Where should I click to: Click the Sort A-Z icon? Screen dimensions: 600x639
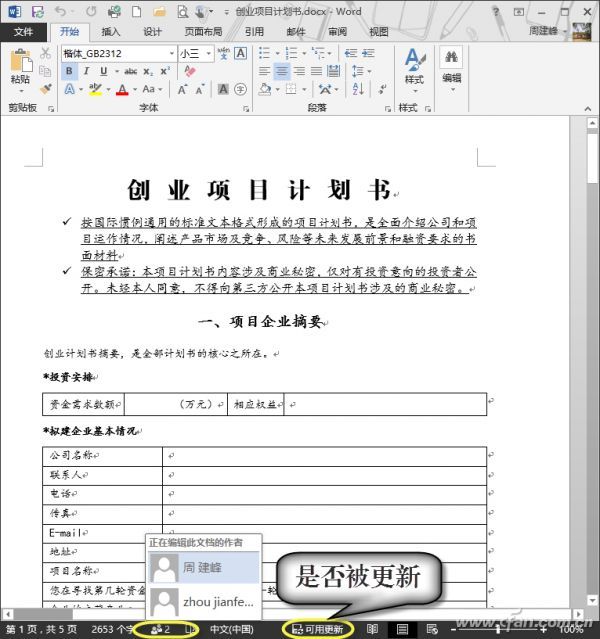(x=358, y=89)
